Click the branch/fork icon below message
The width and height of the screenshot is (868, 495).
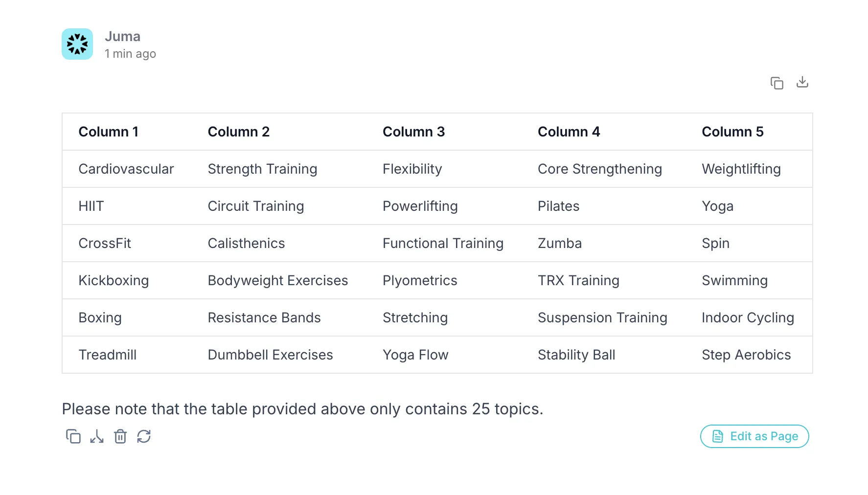(x=97, y=436)
